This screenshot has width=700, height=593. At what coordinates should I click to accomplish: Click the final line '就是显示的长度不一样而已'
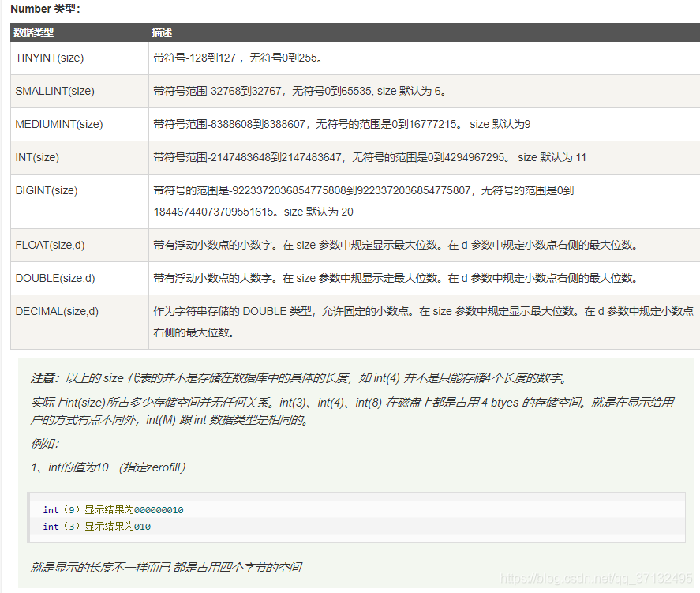coord(166,568)
